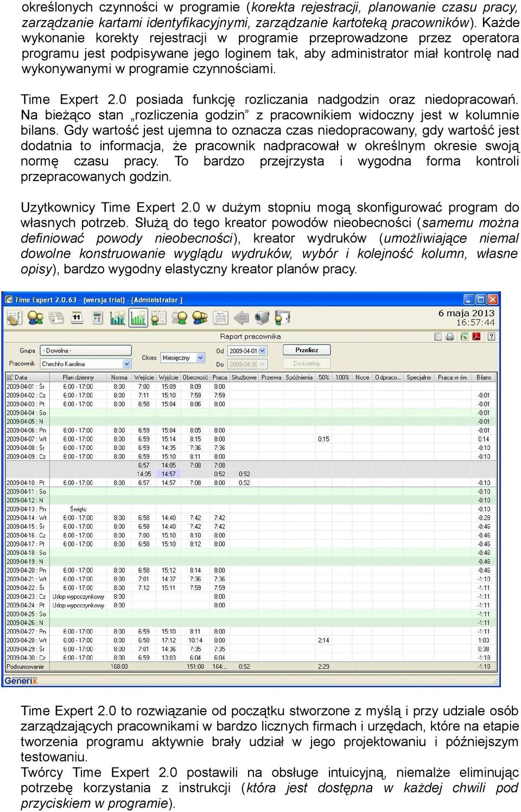
Task: Click the Święto cell on 2009-04-13
Action: [x=78, y=509]
